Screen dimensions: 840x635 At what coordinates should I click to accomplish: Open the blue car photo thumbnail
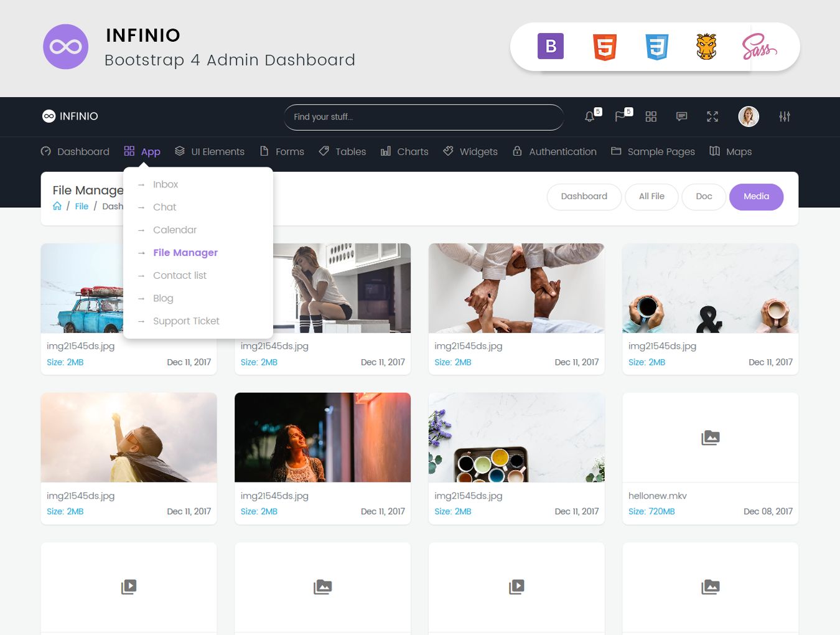[82, 288]
